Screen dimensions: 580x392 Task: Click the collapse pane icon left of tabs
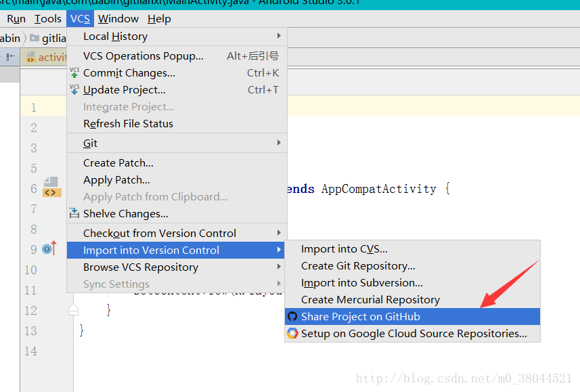tap(11, 57)
